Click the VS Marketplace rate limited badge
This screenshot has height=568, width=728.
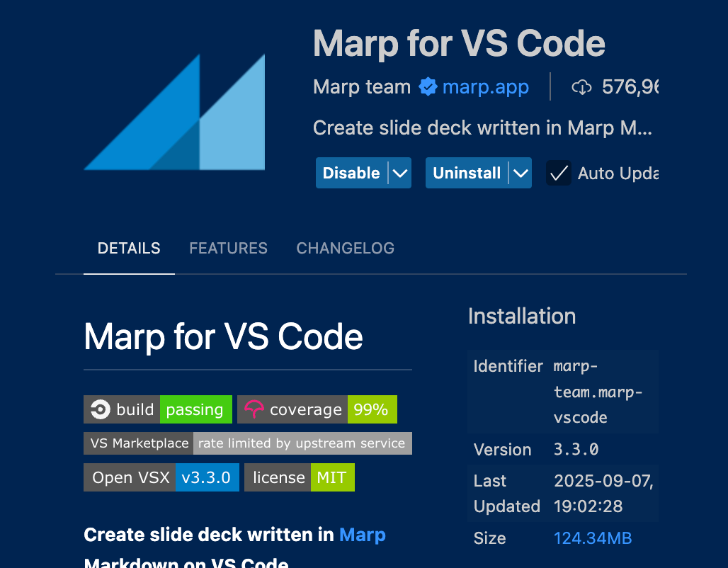pyautogui.click(x=247, y=443)
